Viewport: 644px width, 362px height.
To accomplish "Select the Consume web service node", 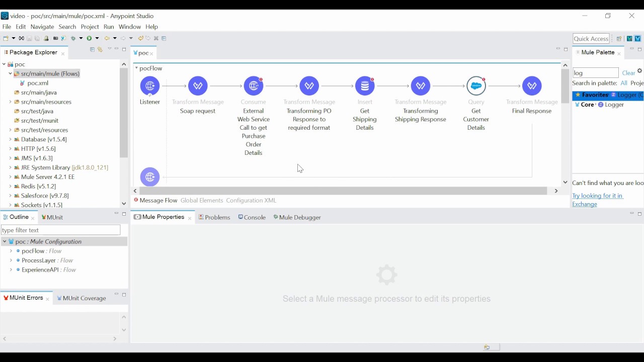I will 254,86.
